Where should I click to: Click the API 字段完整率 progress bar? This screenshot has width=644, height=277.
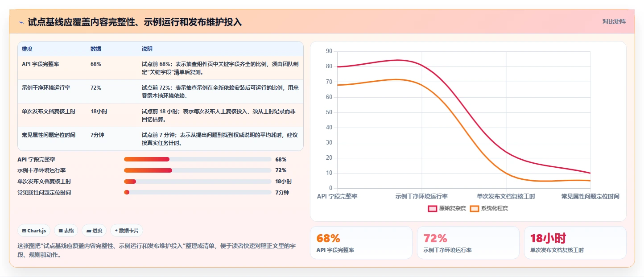pos(198,159)
